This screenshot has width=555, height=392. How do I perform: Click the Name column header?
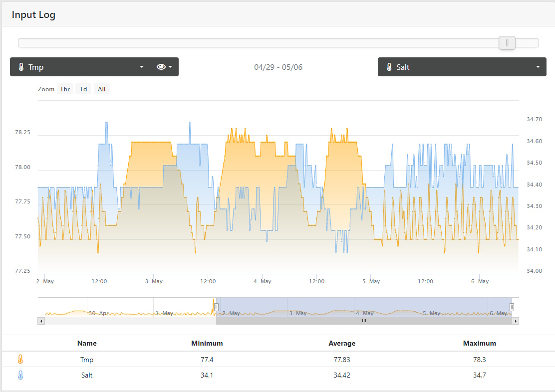[x=87, y=343]
